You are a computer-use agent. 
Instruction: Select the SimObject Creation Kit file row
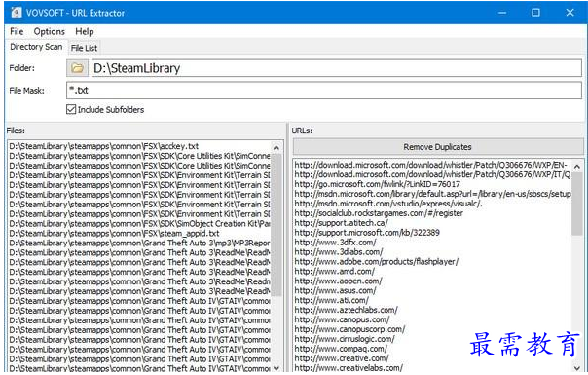(x=139, y=223)
